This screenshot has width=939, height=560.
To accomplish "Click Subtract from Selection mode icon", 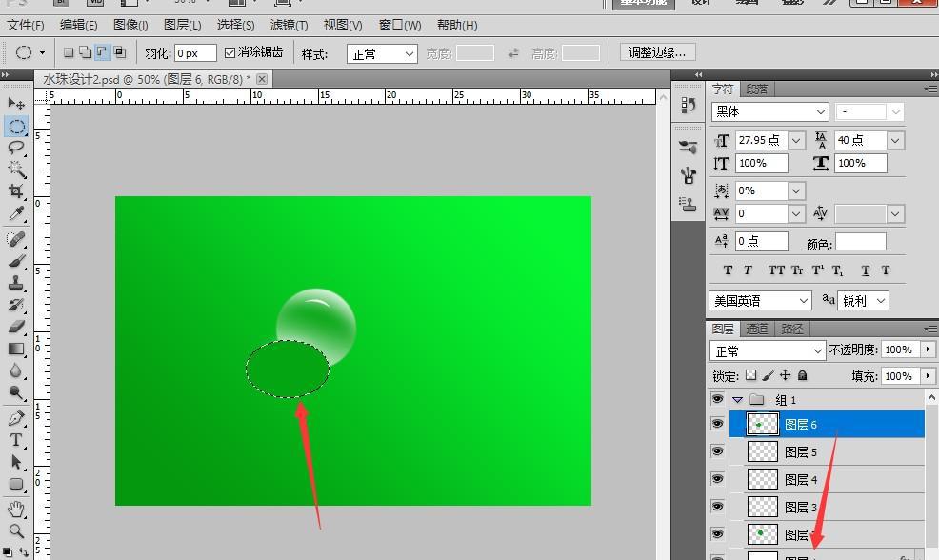I will 102,52.
